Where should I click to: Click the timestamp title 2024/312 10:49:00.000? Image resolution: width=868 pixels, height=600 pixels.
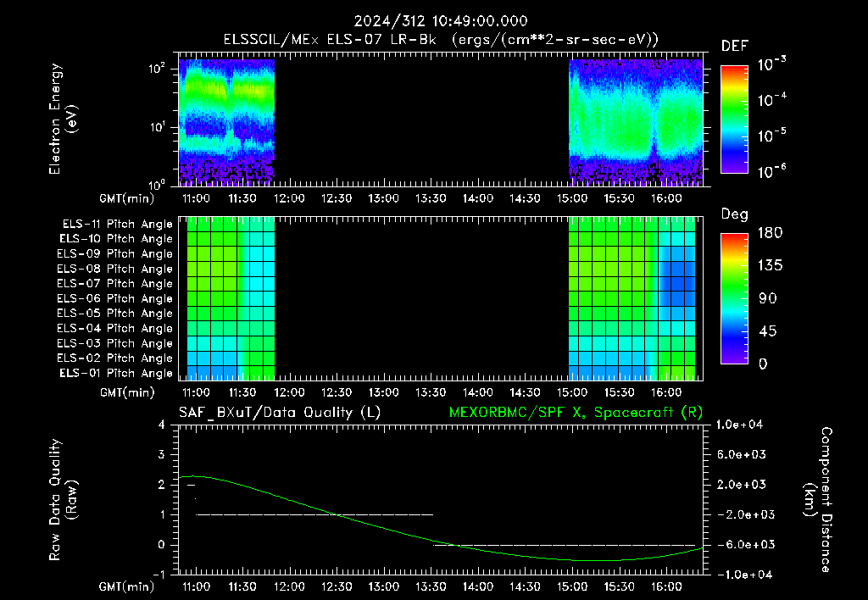coord(441,21)
